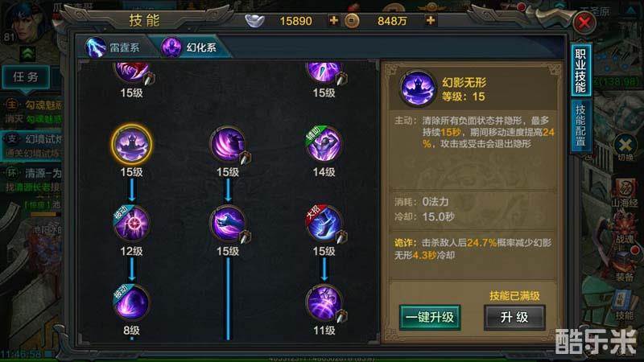
Task: Close the skill window with red X
Action: tap(584, 23)
